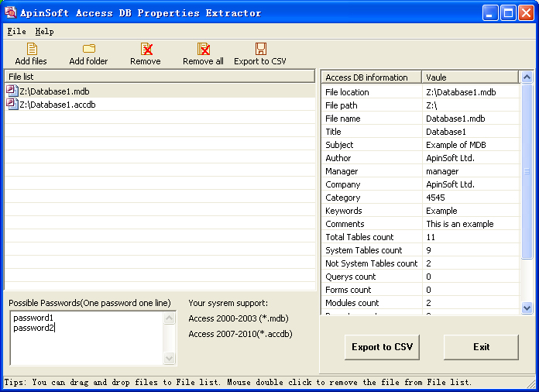Click the properties list scrollbar thumb
Screen dimensions: 539x392
click(527, 171)
